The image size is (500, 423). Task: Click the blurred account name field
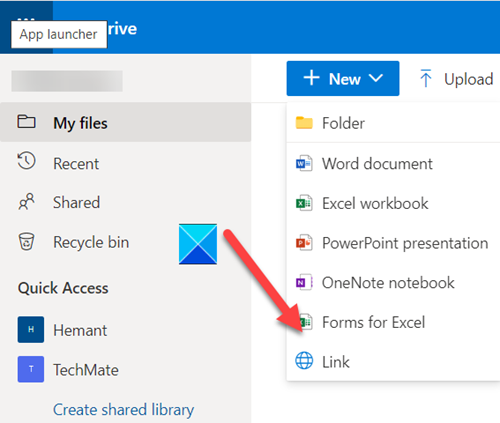pos(67,81)
